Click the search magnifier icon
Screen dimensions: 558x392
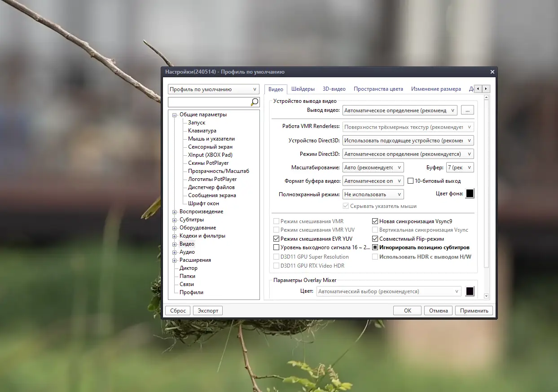click(255, 102)
